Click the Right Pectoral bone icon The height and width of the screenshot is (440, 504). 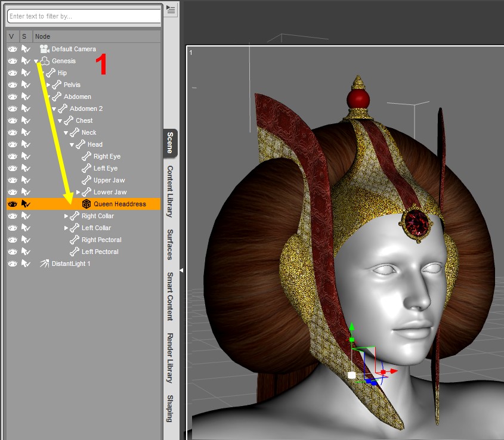(75, 240)
